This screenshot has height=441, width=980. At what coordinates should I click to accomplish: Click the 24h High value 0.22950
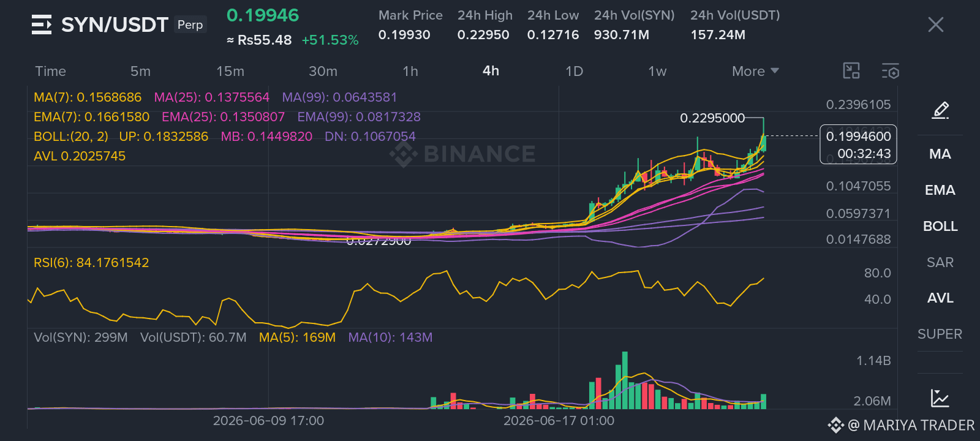tap(483, 35)
